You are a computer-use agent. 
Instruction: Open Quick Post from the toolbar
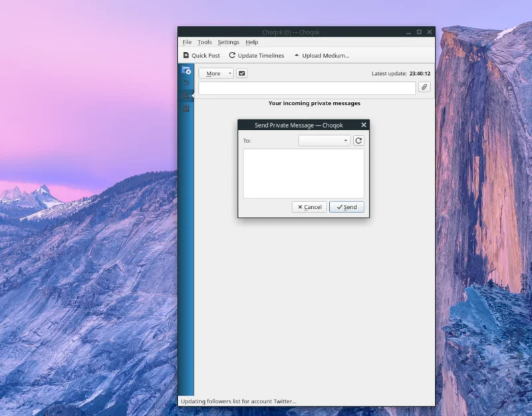[201, 55]
